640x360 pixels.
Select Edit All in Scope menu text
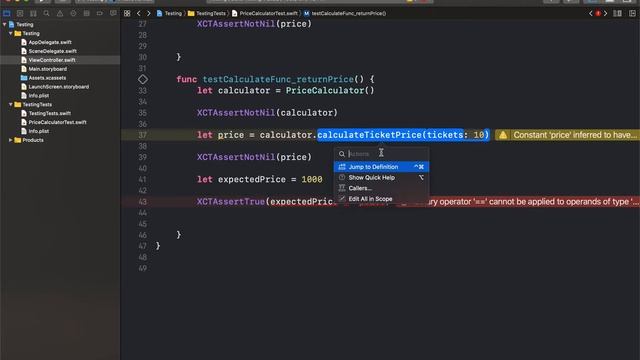pos(370,199)
